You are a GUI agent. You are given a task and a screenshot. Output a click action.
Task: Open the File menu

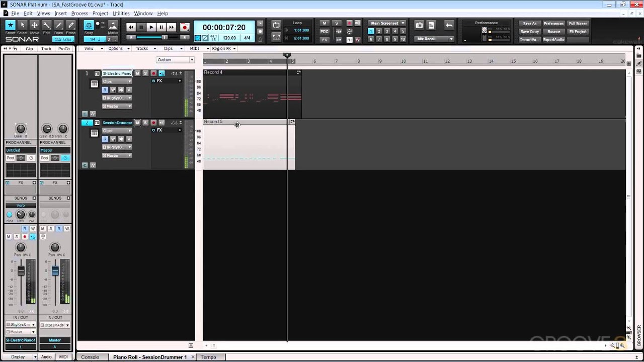coord(15,13)
